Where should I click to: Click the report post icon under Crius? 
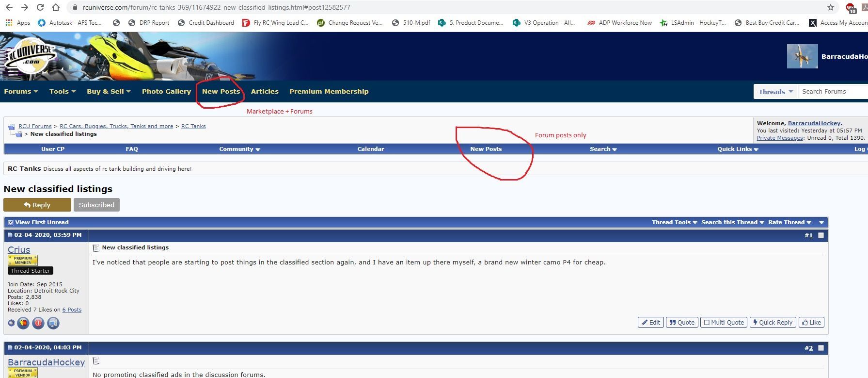[38, 323]
